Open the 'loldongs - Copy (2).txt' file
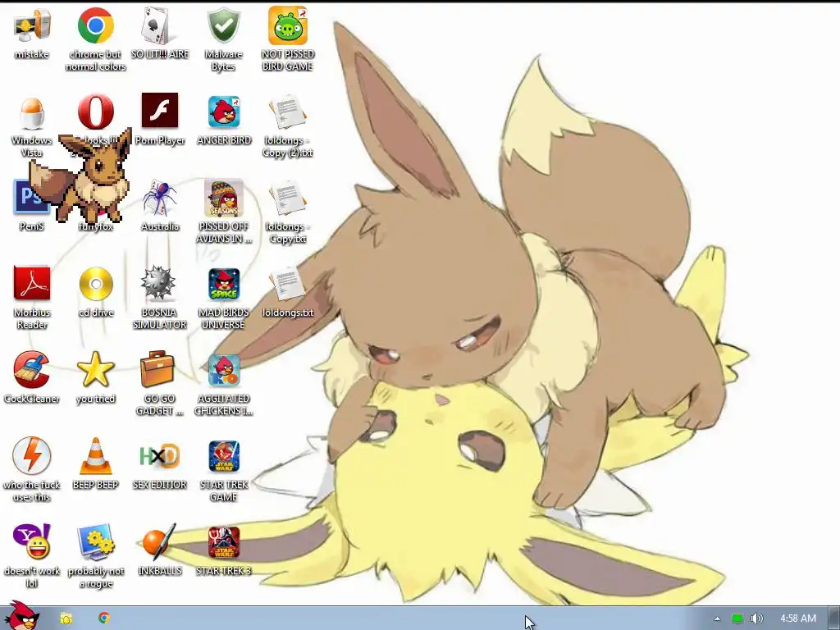 (288, 112)
